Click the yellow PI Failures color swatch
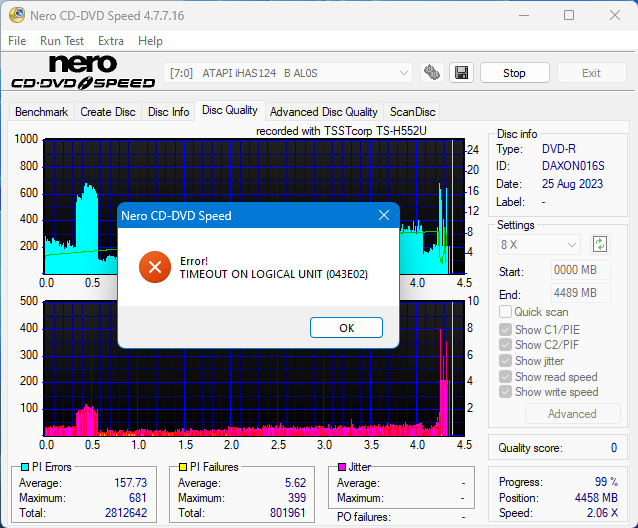This screenshot has height=528, width=638. 183,467
